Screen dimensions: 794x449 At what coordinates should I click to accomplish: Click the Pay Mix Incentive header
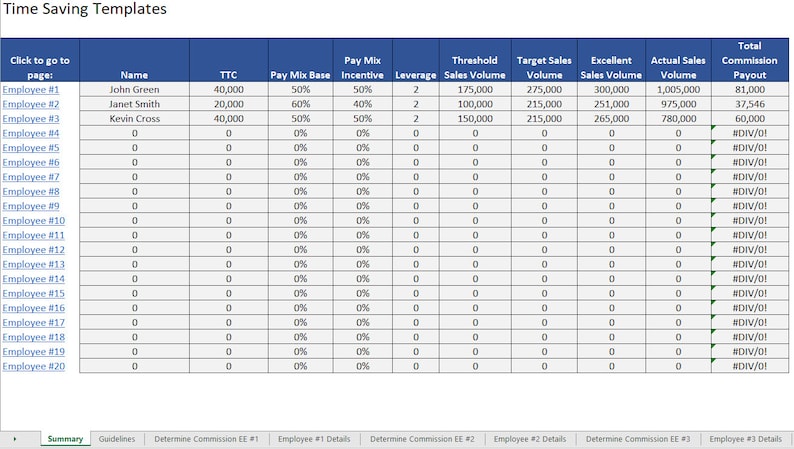coord(363,60)
